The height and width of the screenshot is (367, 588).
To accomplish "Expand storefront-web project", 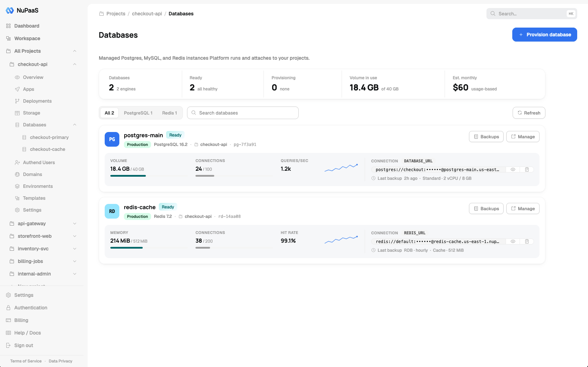I will [75, 236].
